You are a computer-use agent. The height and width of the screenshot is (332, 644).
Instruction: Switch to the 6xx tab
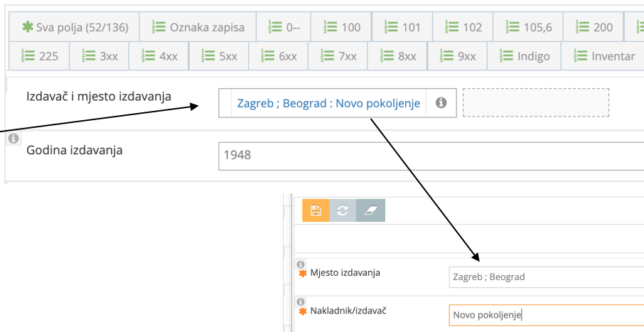(279, 56)
